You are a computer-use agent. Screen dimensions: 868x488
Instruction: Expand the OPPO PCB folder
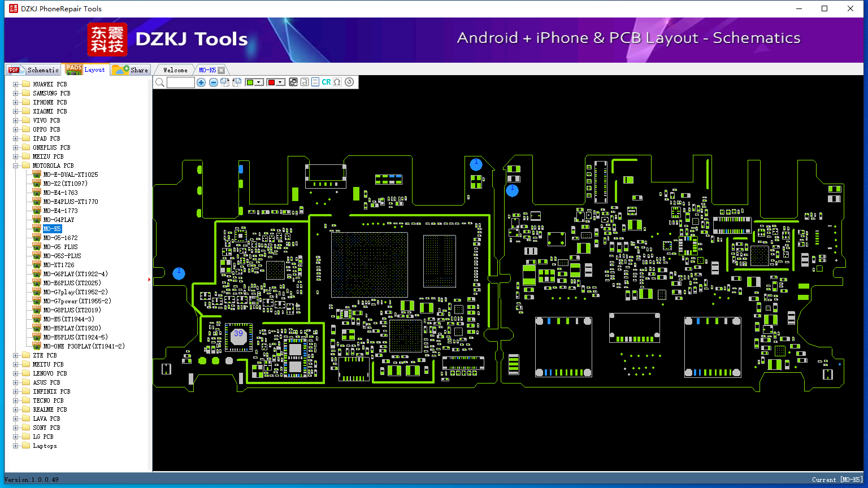[16, 130]
